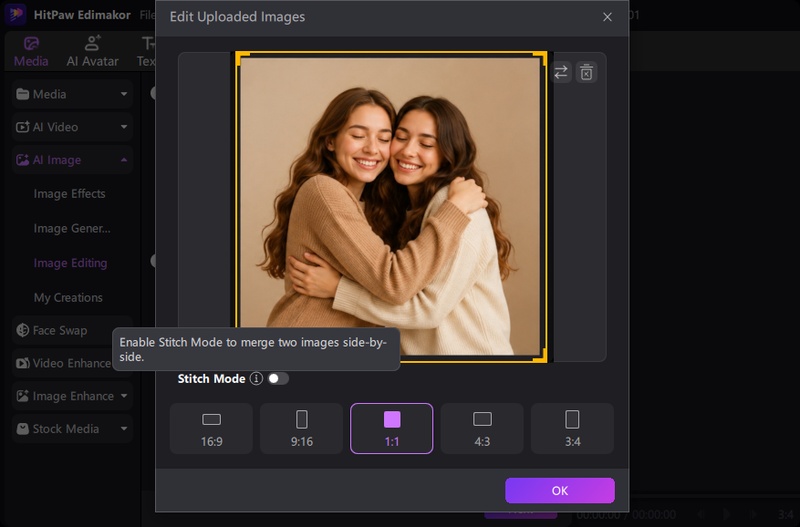Click the Media tab picture icon
This screenshot has width=800, height=527.
point(31,43)
